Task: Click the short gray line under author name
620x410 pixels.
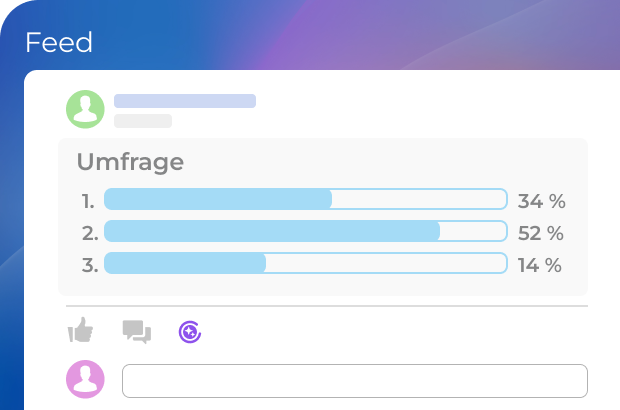Action: [x=143, y=121]
